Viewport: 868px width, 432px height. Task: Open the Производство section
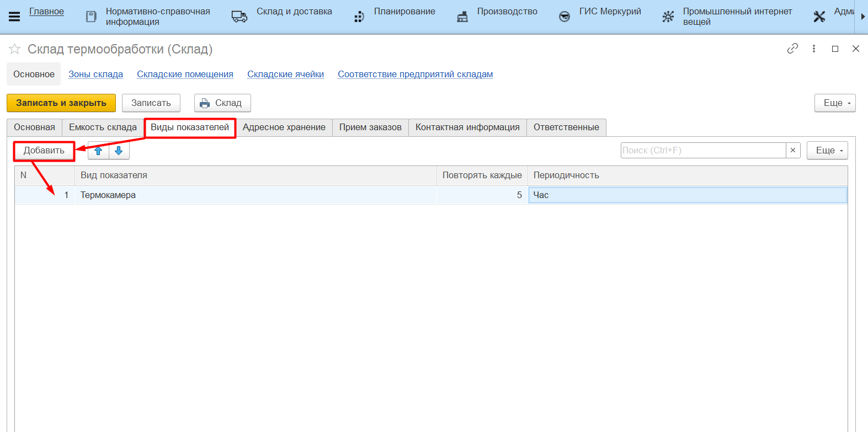tap(507, 12)
